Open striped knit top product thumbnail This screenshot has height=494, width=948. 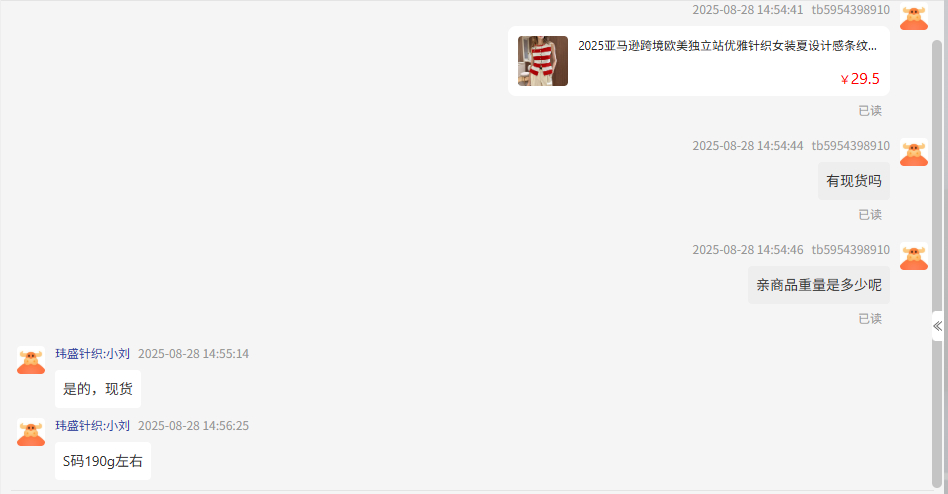(542, 60)
